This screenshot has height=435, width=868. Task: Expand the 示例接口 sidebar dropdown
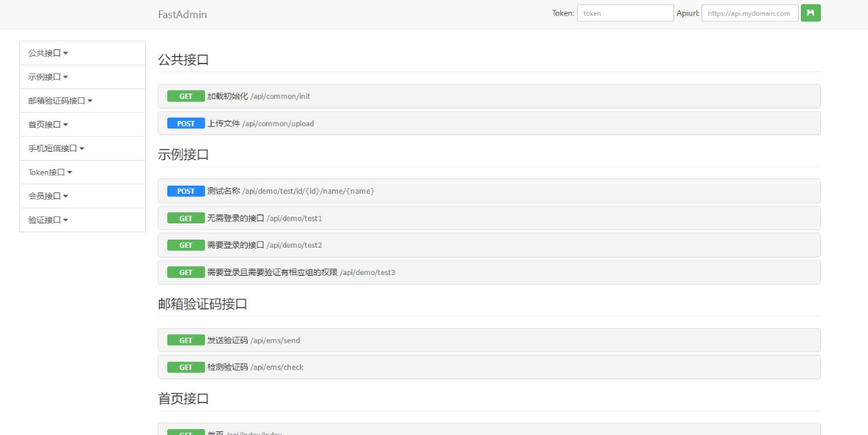pos(48,77)
